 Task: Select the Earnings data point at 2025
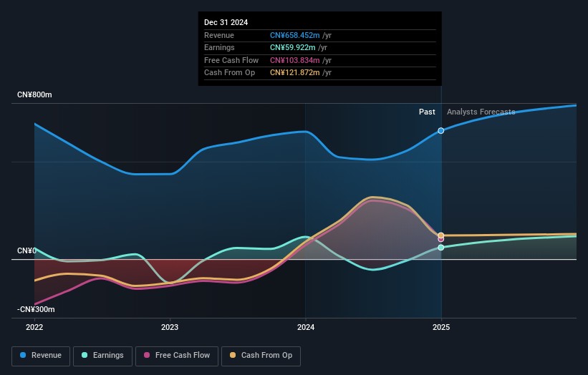pos(441,248)
